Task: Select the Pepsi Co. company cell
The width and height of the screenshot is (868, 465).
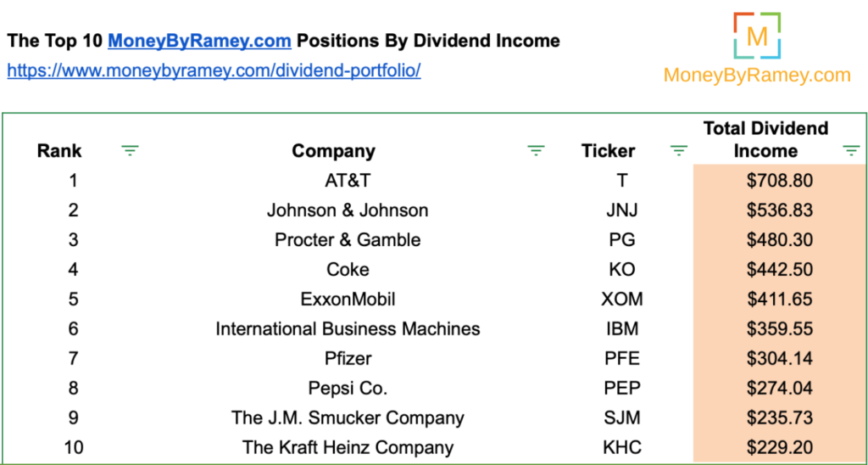Action: (348, 388)
